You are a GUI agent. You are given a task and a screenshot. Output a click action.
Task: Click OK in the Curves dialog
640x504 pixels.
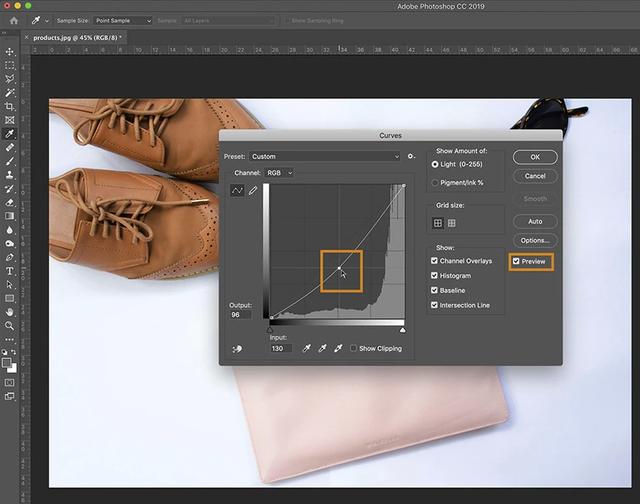click(x=535, y=157)
